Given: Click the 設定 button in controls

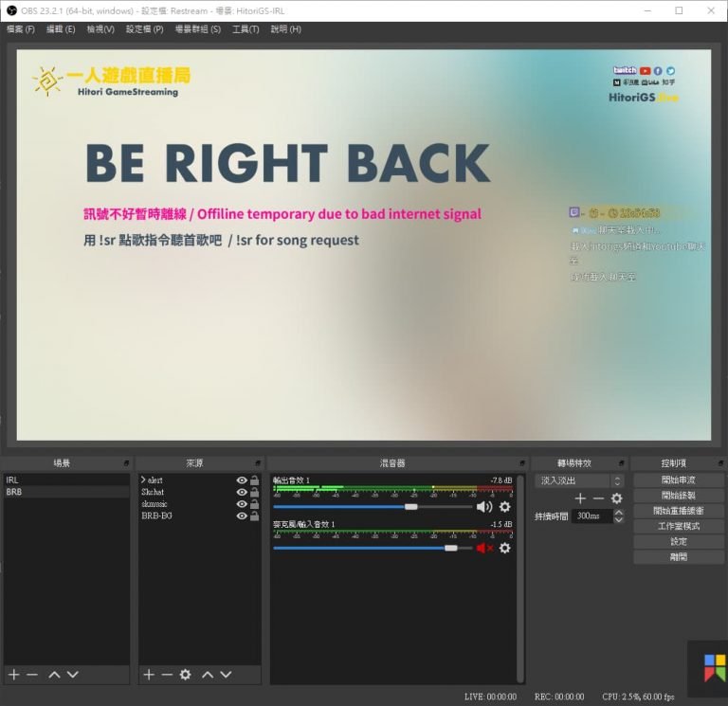Looking at the screenshot, I should click(679, 542).
